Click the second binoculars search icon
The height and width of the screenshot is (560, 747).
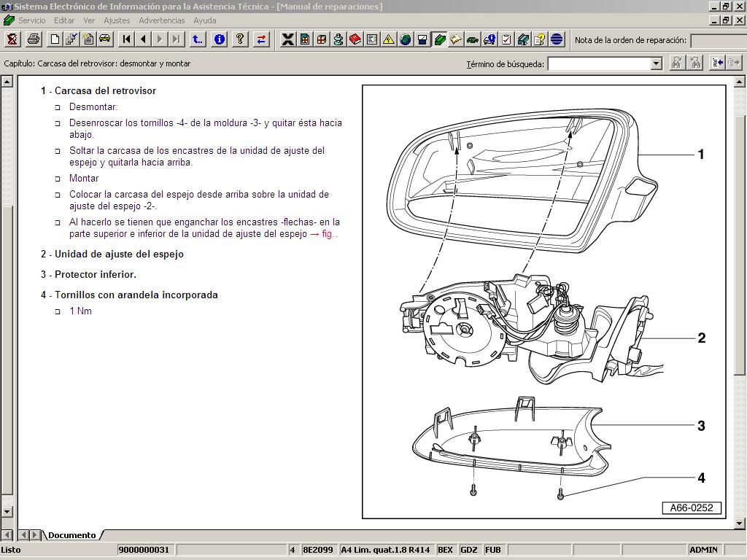coord(695,63)
